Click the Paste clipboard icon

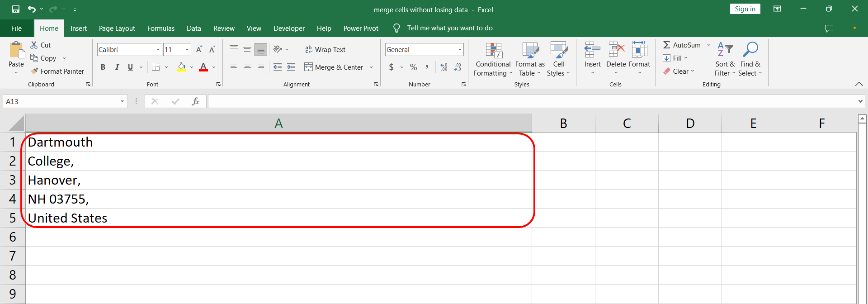click(17, 50)
